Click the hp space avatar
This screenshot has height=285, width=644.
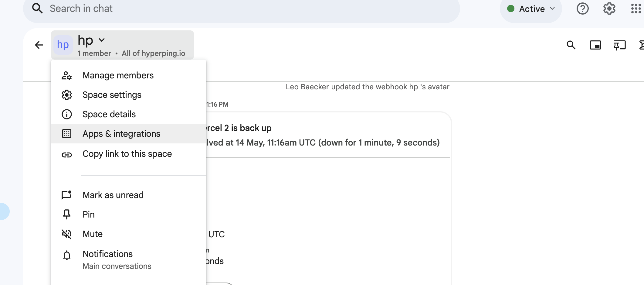[x=63, y=45]
